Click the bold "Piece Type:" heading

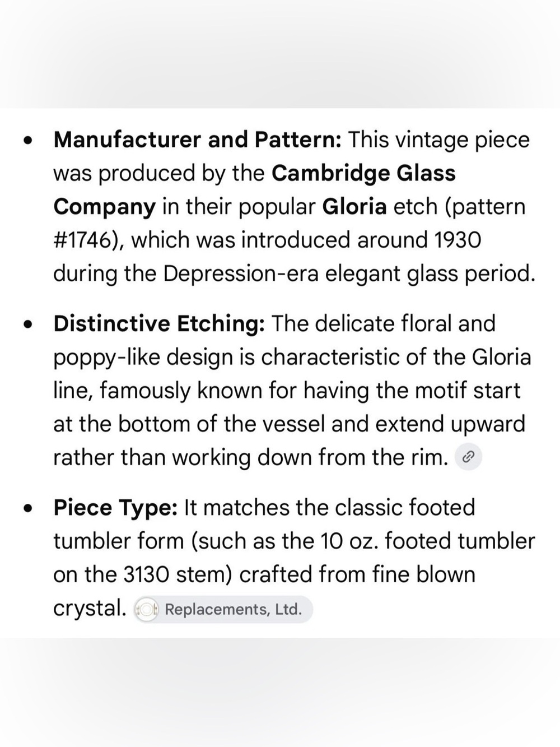(x=115, y=508)
